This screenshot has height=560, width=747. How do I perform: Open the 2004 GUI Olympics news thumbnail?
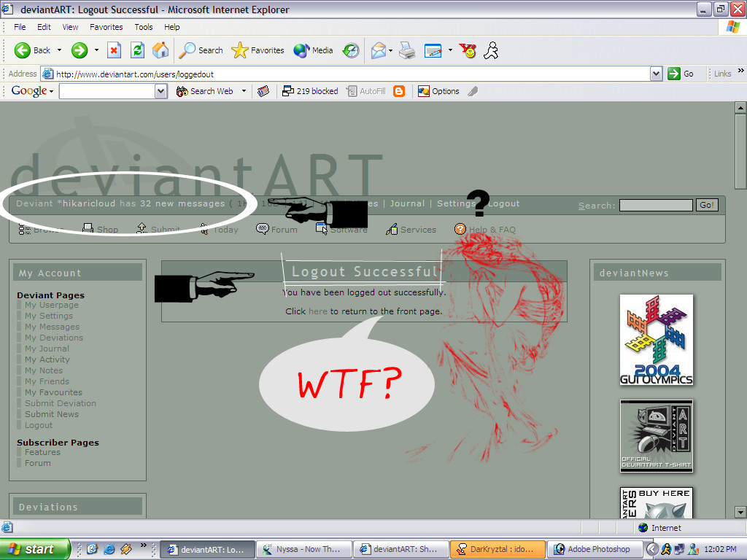[x=657, y=340]
